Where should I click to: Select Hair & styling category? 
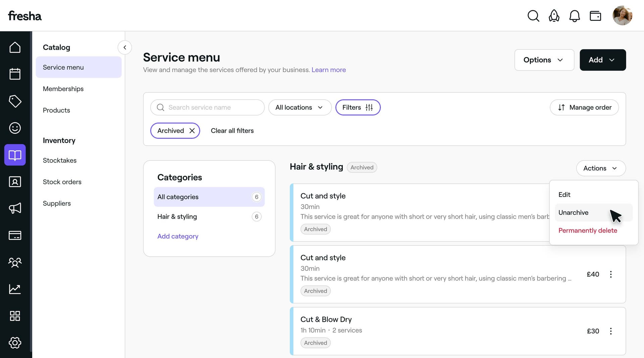coord(209,217)
